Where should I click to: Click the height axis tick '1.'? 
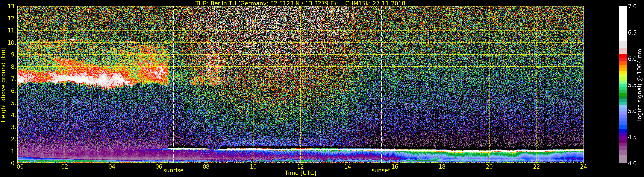point(13,151)
